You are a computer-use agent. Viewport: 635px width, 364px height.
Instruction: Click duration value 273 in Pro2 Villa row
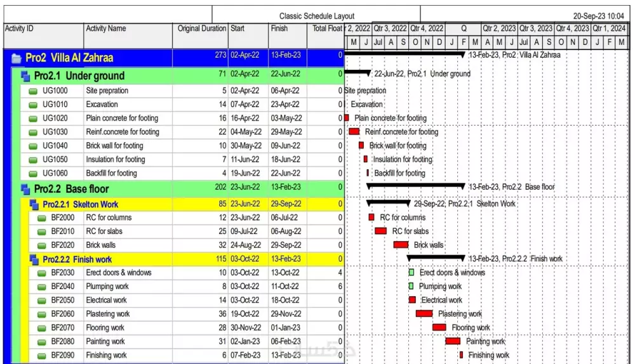pos(221,55)
